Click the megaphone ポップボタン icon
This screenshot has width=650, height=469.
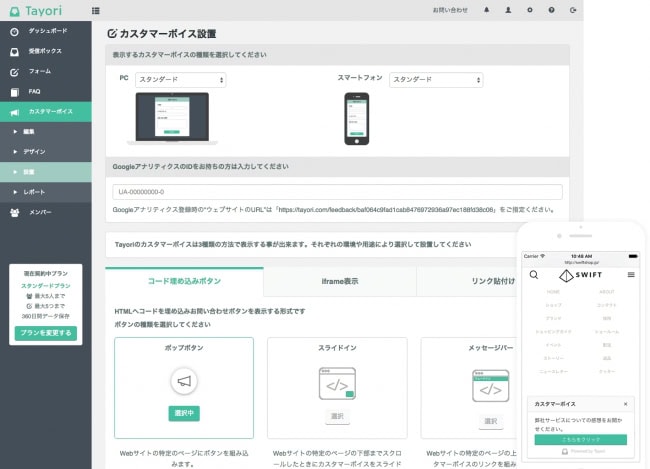(183, 381)
